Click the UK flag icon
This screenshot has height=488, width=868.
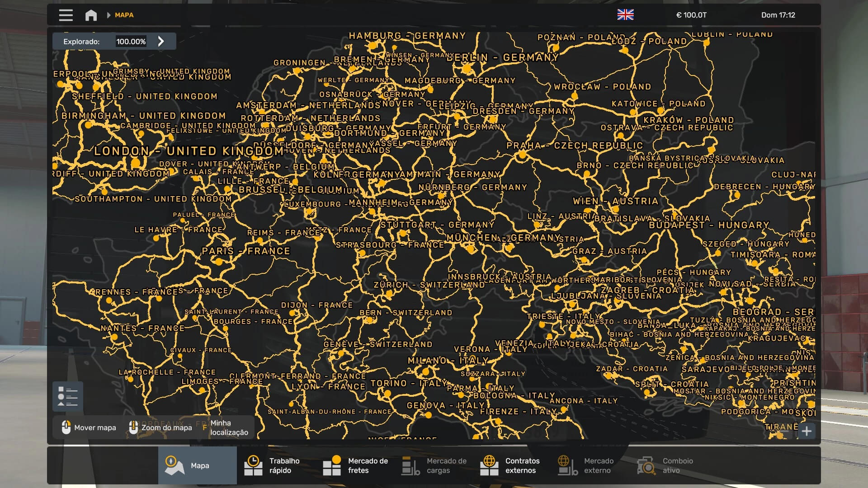pyautogui.click(x=625, y=15)
